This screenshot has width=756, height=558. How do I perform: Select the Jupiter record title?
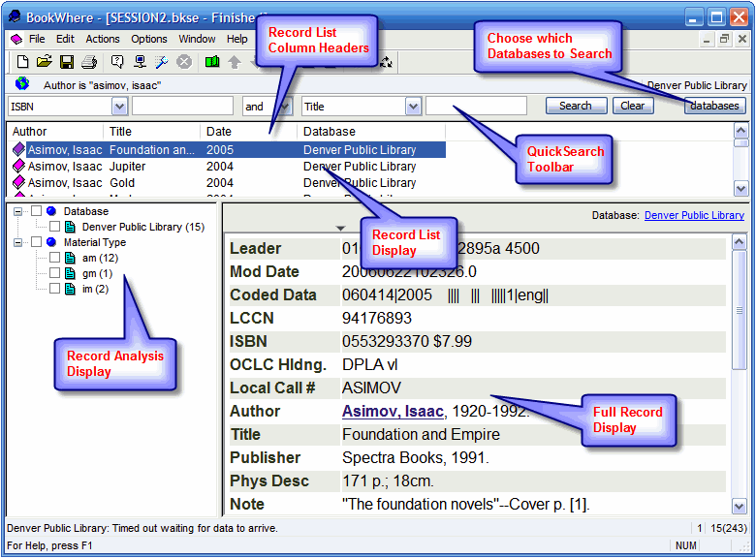pyautogui.click(x=127, y=167)
